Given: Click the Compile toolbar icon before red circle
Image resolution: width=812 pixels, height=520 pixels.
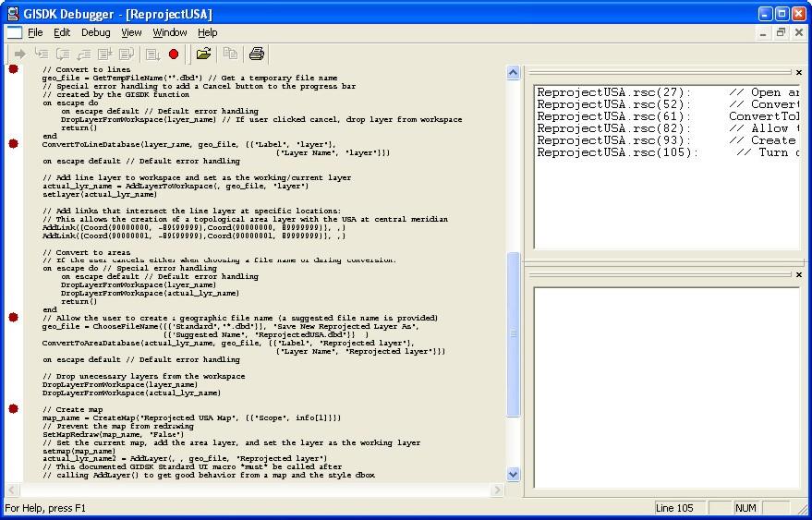Looking at the screenshot, I should pyautogui.click(x=152, y=54).
